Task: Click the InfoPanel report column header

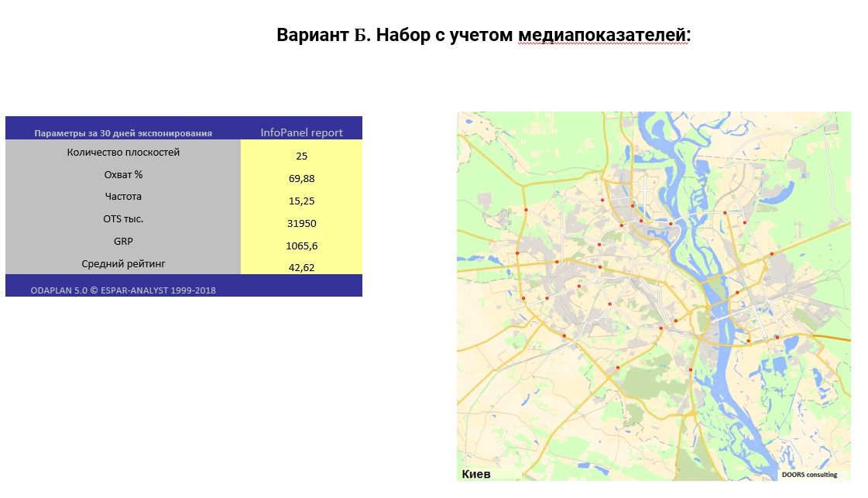Action: (302, 132)
